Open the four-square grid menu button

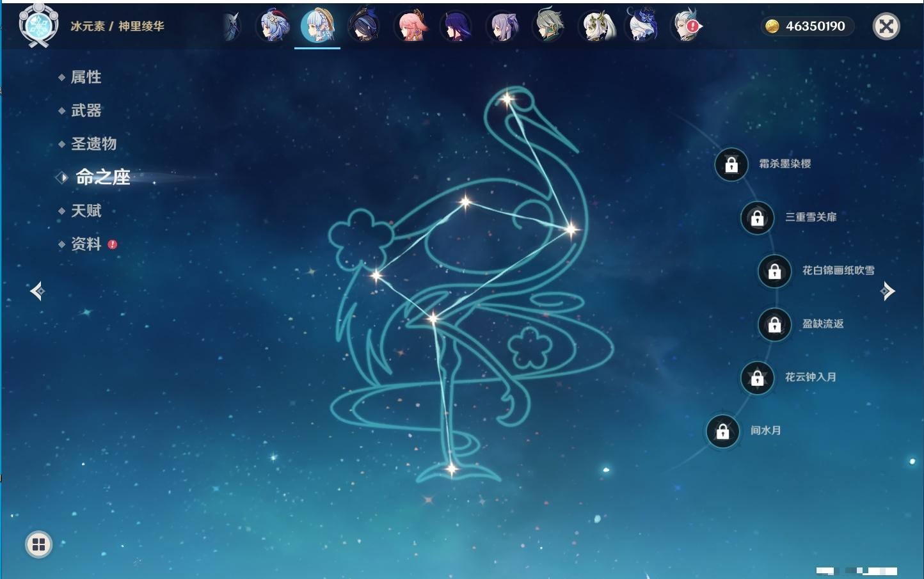[x=39, y=544]
